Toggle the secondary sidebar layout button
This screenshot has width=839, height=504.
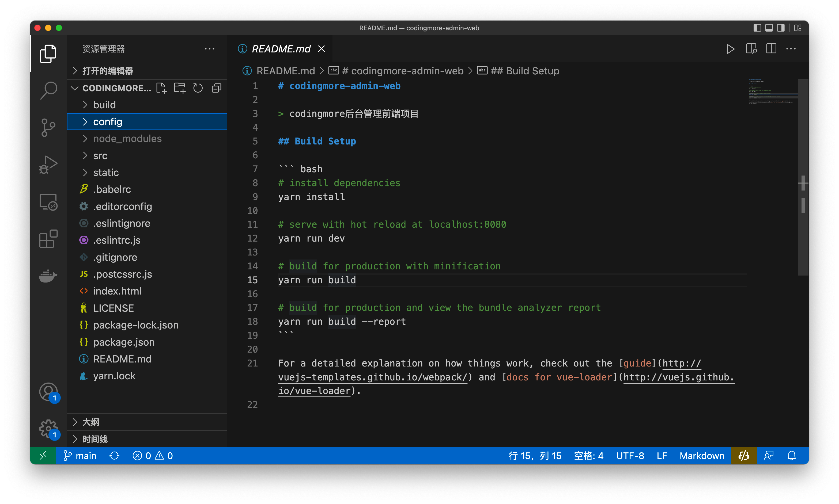pos(781,28)
